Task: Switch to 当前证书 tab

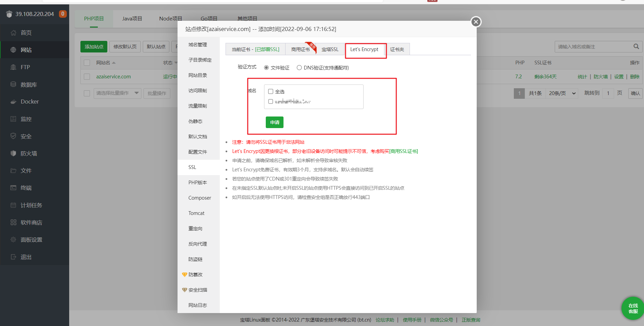Action: (x=255, y=49)
